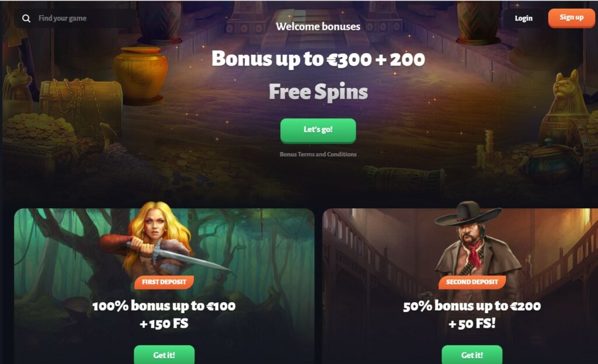Click the Welcome bonuses heading
The width and height of the screenshot is (598, 364).
pos(318,26)
